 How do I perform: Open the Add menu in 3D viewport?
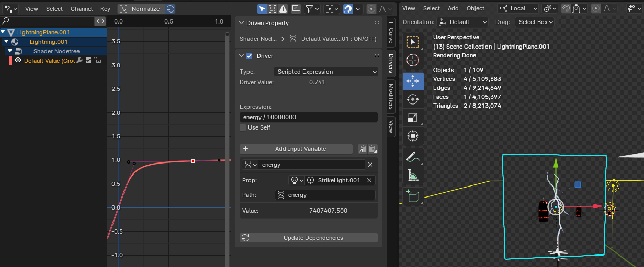point(453,8)
